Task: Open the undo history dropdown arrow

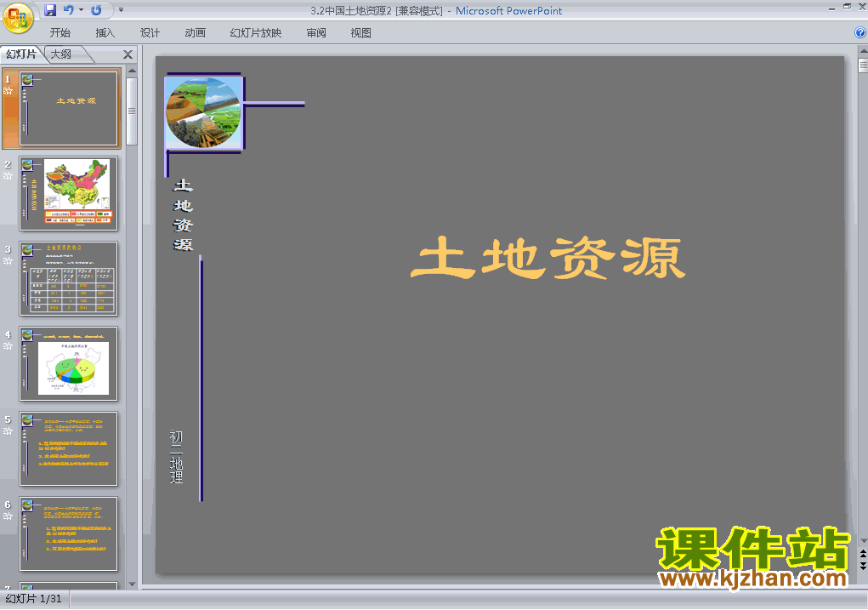Action: coord(81,10)
